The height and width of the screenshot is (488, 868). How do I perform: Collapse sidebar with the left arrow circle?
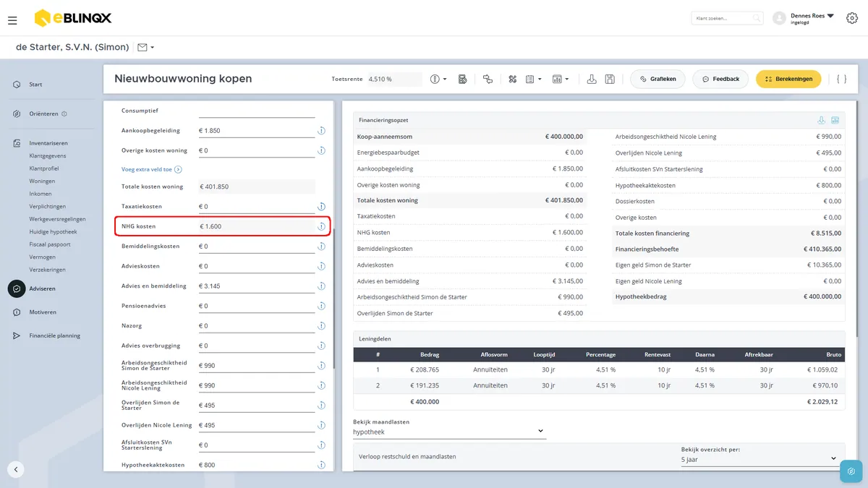pos(16,469)
